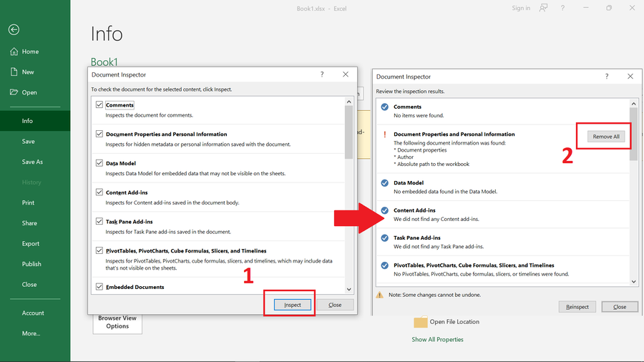644x362 pixels.
Task: Click the left dialog scrollbar thumb
Action: [x=348, y=132]
